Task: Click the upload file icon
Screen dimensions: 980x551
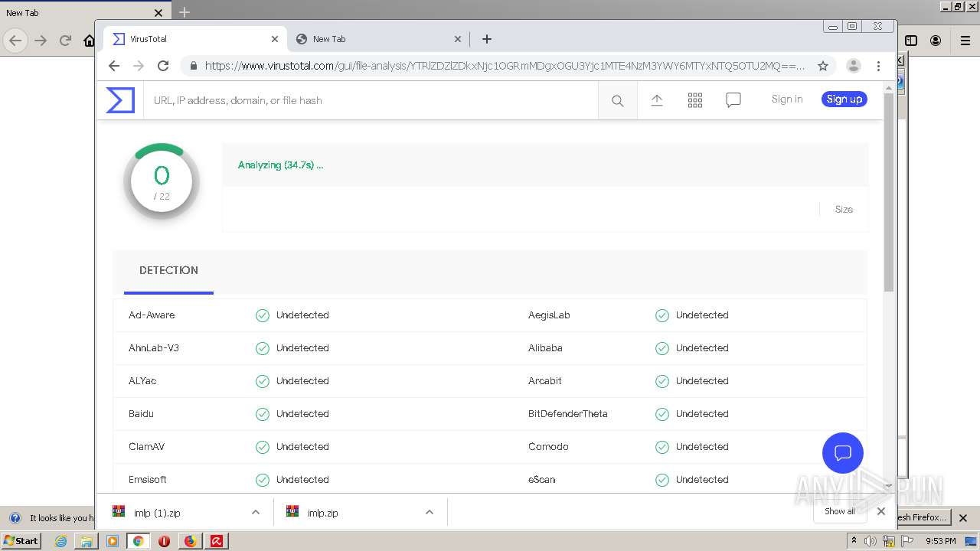Action: click(657, 100)
